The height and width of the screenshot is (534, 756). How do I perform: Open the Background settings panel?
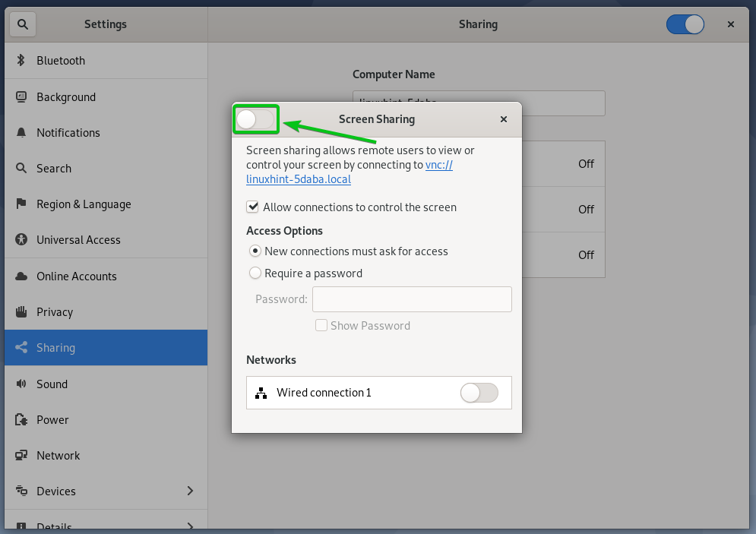point(106,97)
